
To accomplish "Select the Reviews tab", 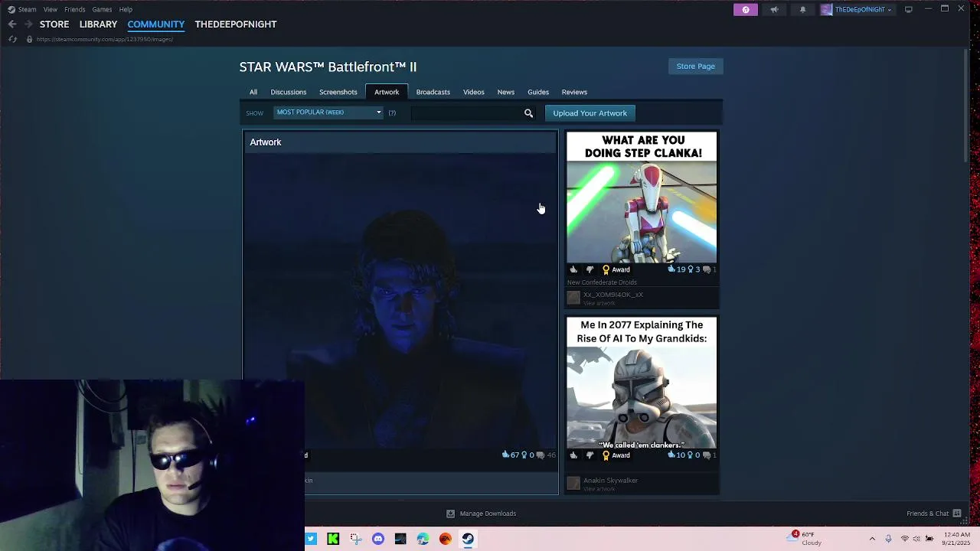I will point(574,92).
